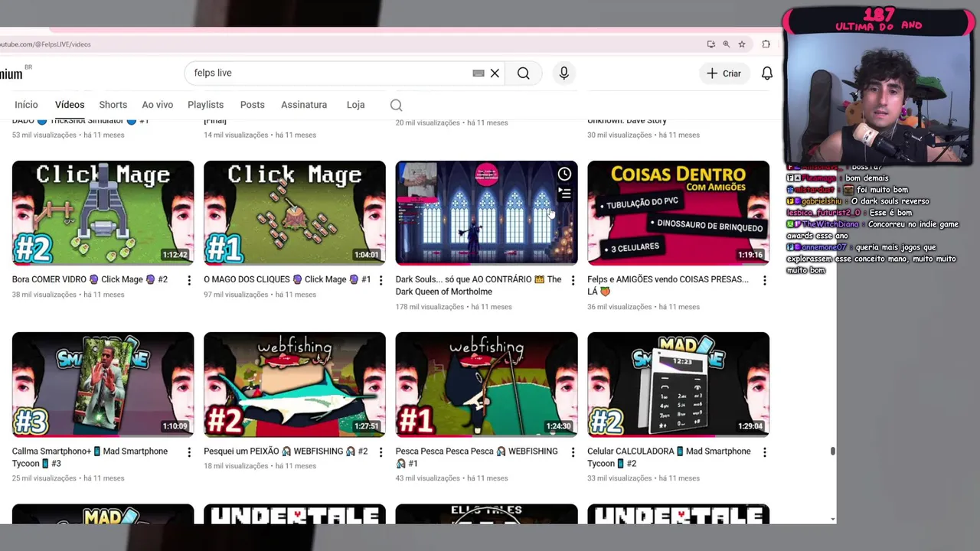Play Click Mage #2 thumbnail
Image resolution: width=980 pixels, height=551 pixels.
(x=103, y=212)
